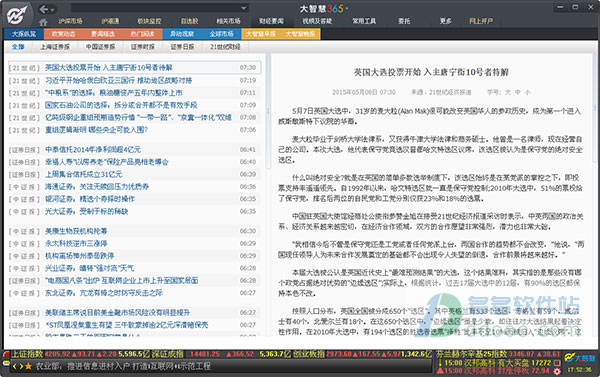Filter news by 中国证券报
Screen dimensions: 600x377
(100, 47)
